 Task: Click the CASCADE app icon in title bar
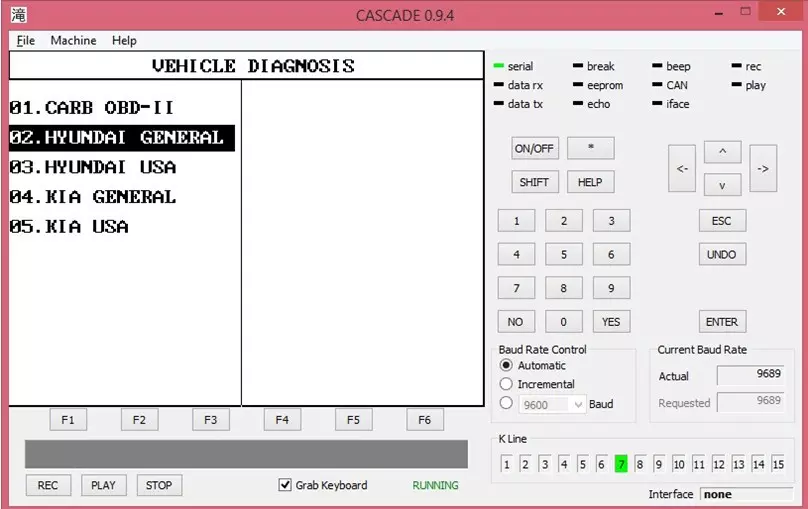click(19, 15)
